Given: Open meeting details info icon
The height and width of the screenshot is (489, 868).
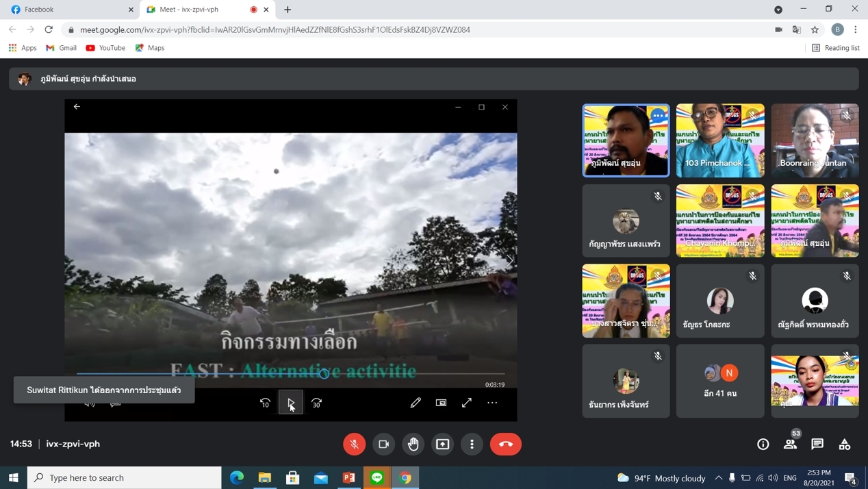Looking at the screenshot, I should click(x=763, y=444).
